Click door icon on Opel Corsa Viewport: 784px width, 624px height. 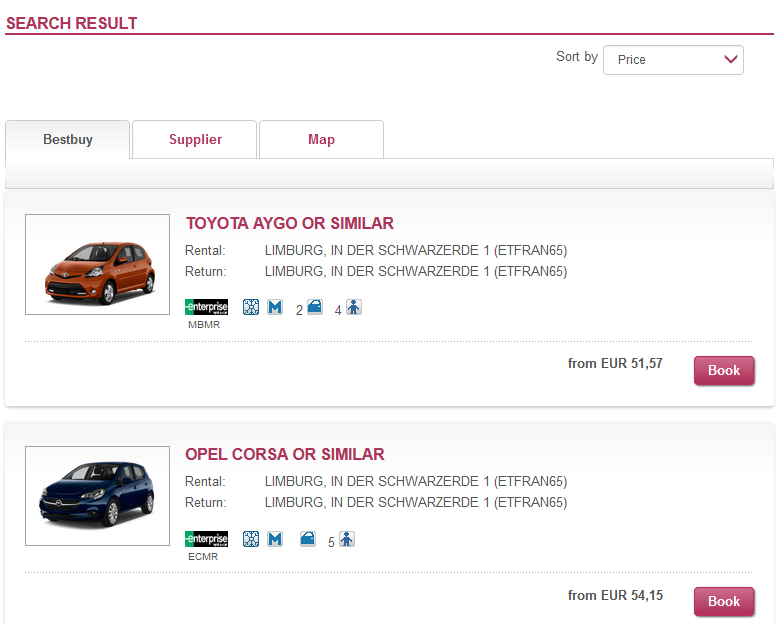pos(308,539)
